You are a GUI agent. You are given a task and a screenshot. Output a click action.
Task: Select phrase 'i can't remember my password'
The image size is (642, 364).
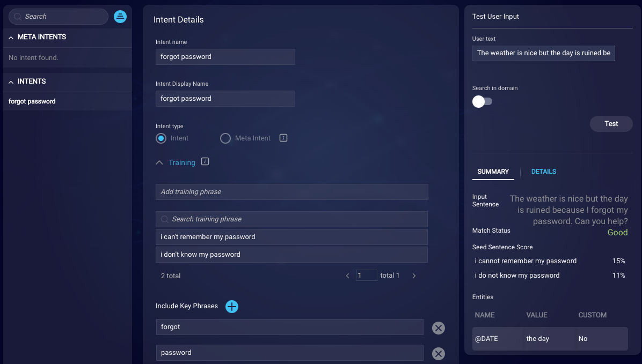[291, 237]
